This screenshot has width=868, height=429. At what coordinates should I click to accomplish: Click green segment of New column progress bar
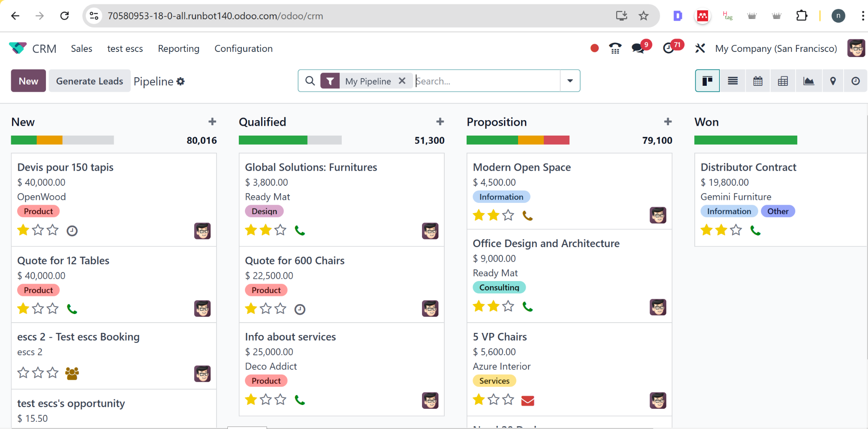coord(24,140)
